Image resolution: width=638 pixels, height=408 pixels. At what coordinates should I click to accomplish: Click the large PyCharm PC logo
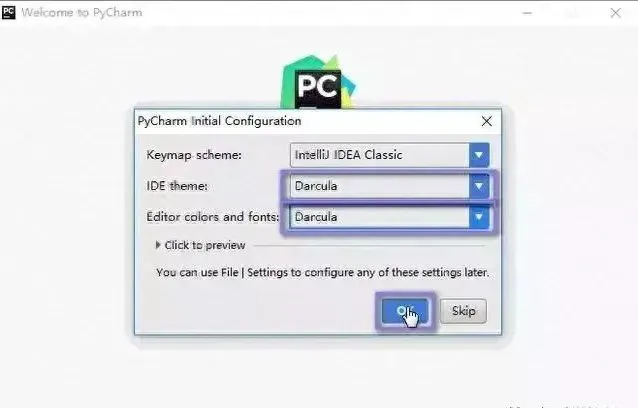point(318,83)
